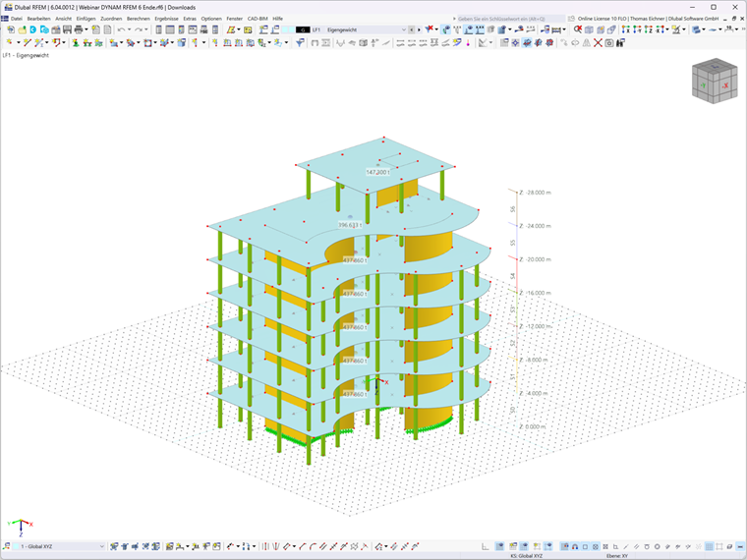Click the -X face of navigation cube
This screenshot has height=560, width=747.
725,86
